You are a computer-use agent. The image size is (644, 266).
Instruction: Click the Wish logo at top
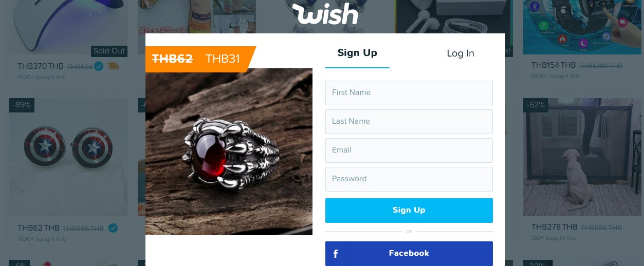325,14
